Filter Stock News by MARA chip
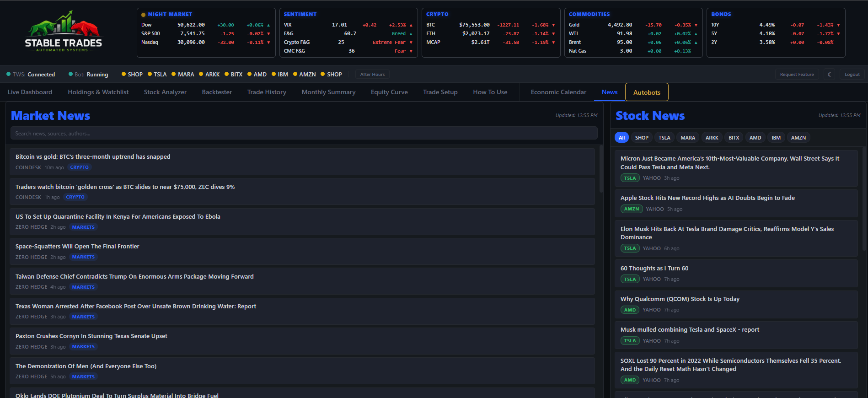868x398 pixels. (x=687, y=138)
